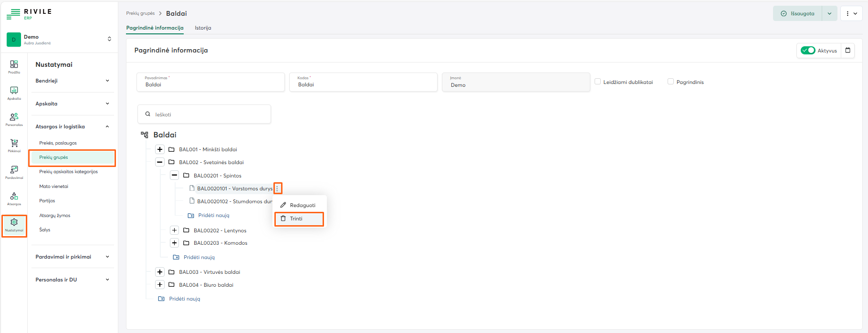Open the Pradžia home icon in sidebar
The image size is (868, 333).
[x=14, y=66]
